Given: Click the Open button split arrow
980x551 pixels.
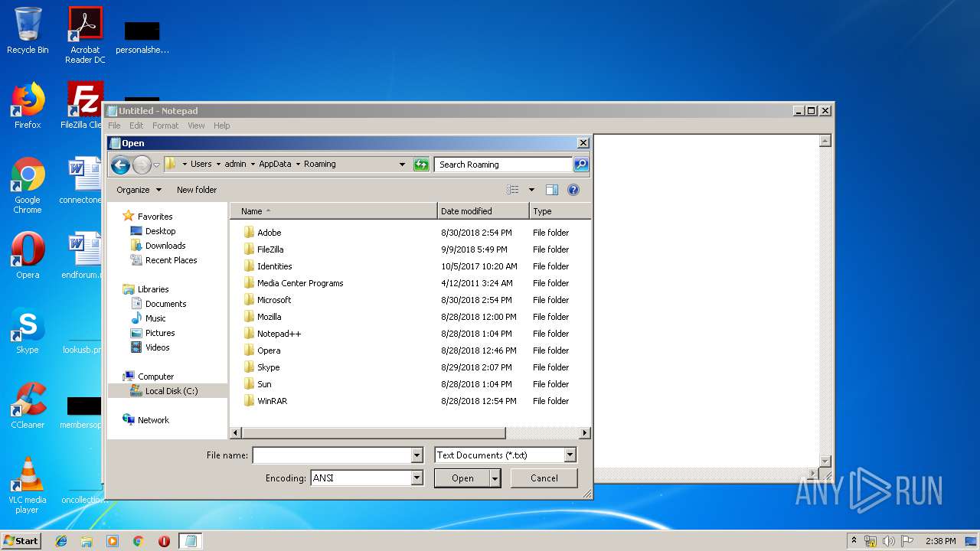Looking at the screenshot, I should pos(495,478).
